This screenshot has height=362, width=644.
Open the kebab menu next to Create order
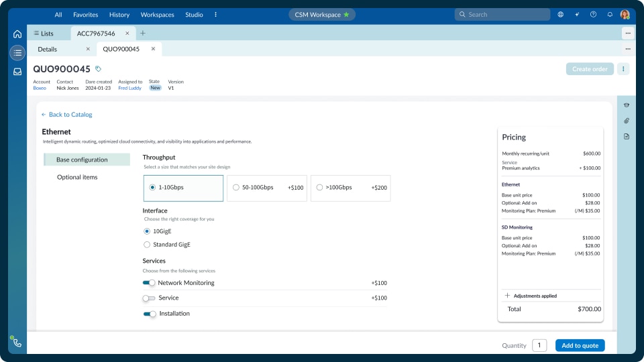click(623, 69)
